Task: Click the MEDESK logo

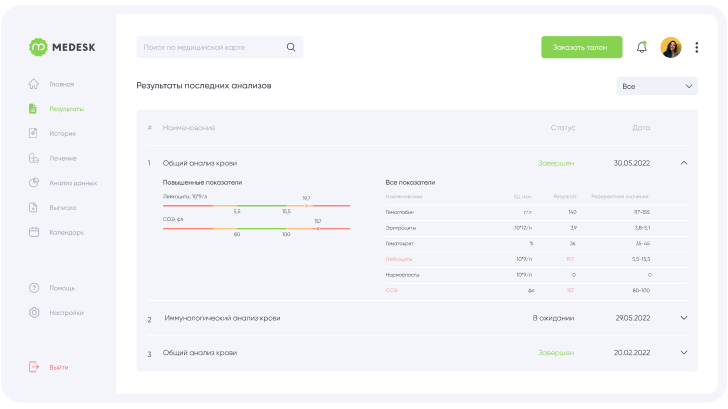Action: tap(62, 47)
